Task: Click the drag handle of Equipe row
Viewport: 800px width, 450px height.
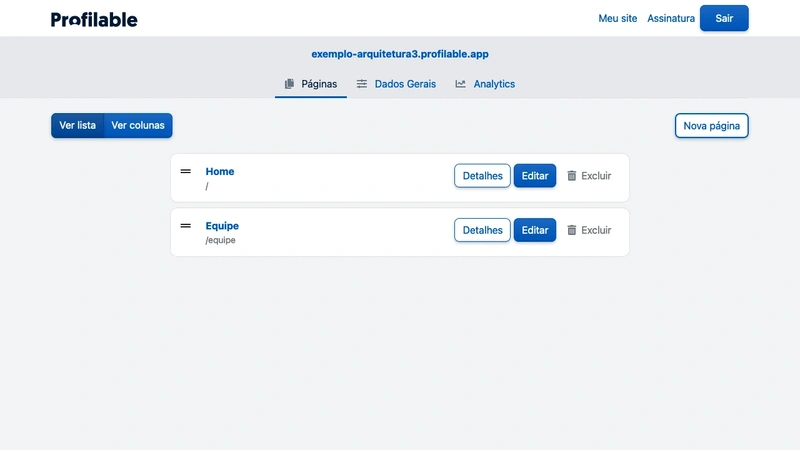Action: 186,226
